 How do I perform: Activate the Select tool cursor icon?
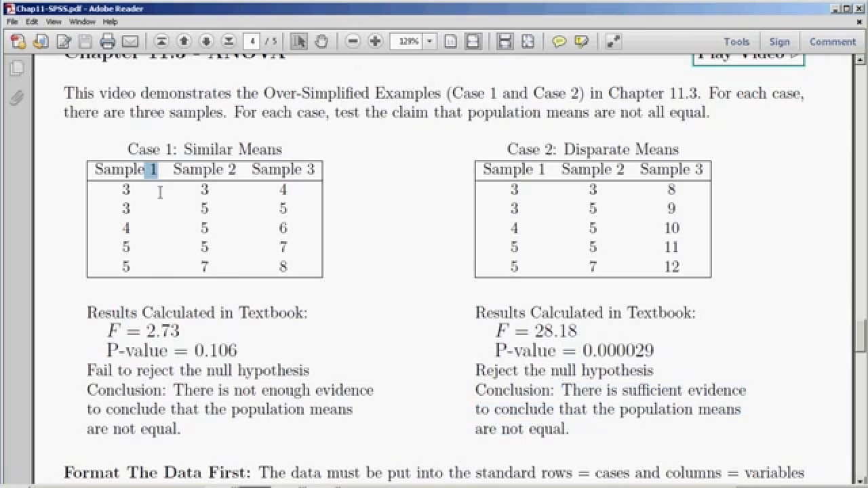299,41
